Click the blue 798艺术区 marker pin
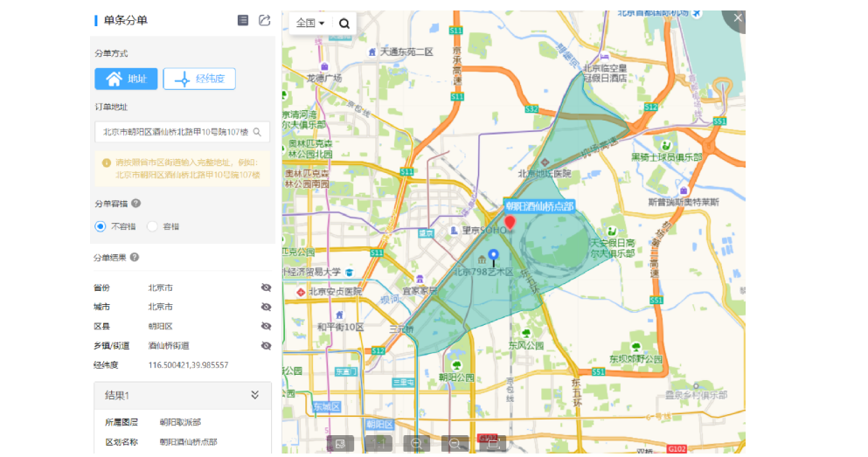This screenshot has height=457, width=868. [x=493, y=256]
